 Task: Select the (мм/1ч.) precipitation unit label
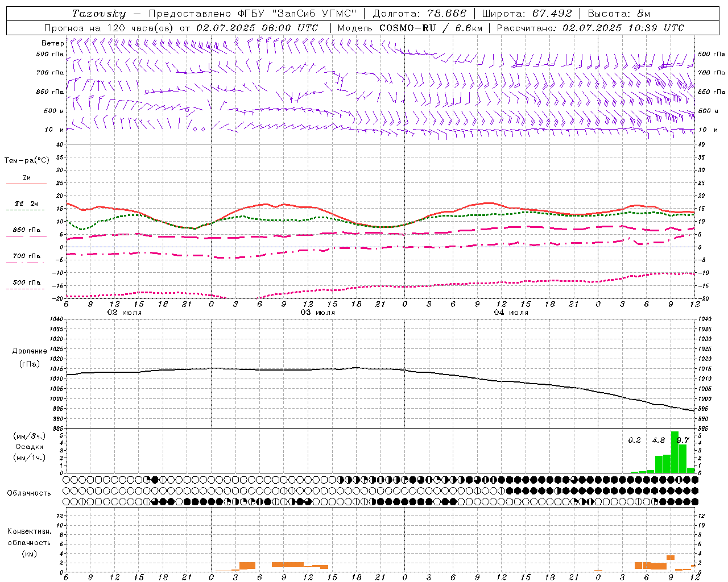pos(30,458)
